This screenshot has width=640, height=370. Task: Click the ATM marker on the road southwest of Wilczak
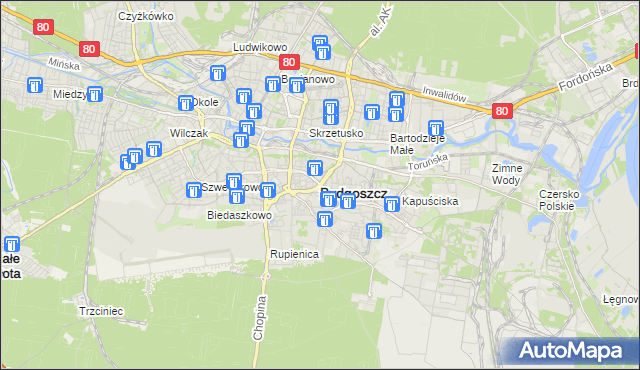tap(154, 149)
